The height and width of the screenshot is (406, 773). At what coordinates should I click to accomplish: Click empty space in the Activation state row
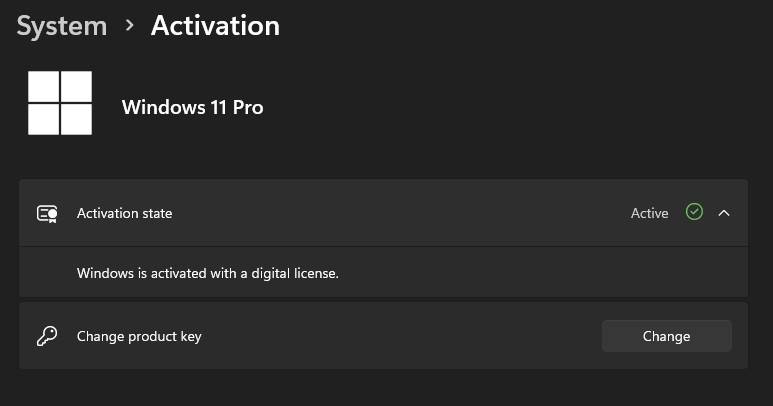(x=400, y=213)
